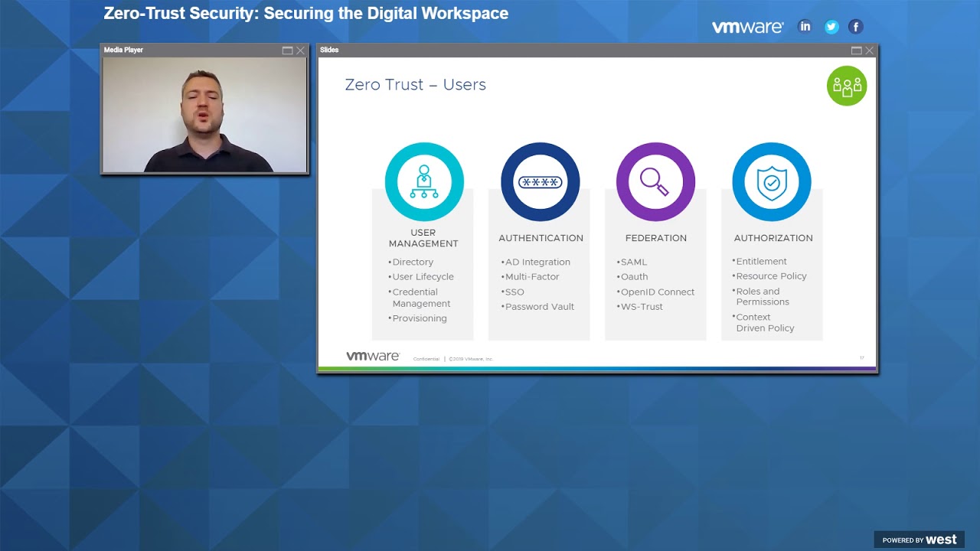Viewport: 980px width, 551px height.
Task: Click the Federation magnifying glass icon
Action: click(x=655, y=182)
